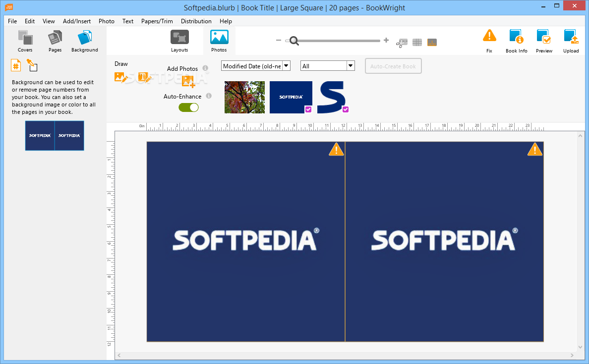Select the draw photo container tool
This screenshot has height=364, width=589.
120,77
